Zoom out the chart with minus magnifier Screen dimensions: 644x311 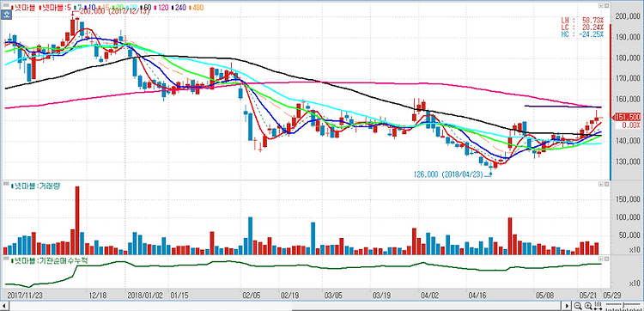click(x=578, y=306)
